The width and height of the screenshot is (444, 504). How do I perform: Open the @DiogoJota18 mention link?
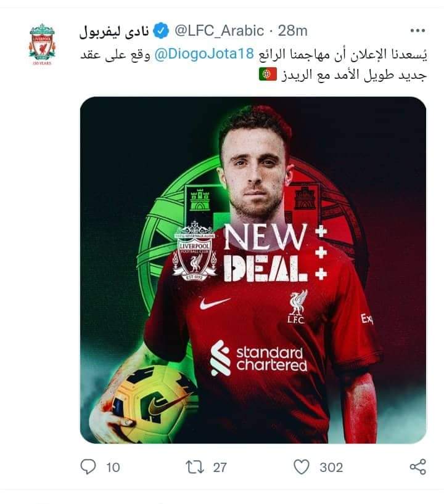tap(204, 54)
